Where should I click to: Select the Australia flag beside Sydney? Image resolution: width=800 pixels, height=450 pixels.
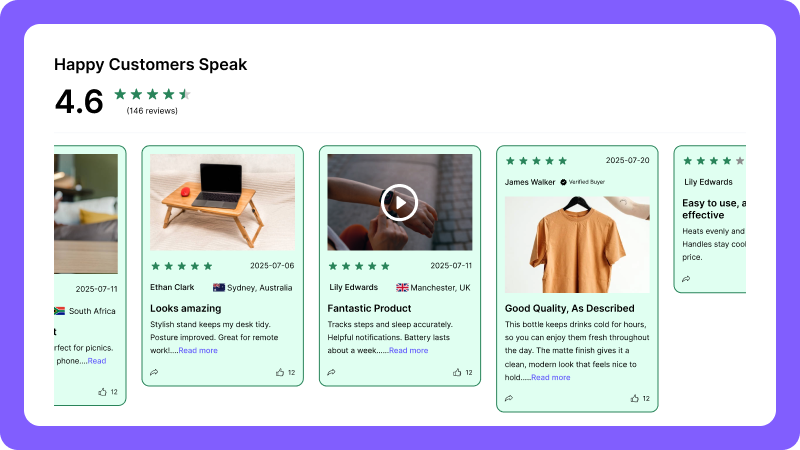click(219, 287)
